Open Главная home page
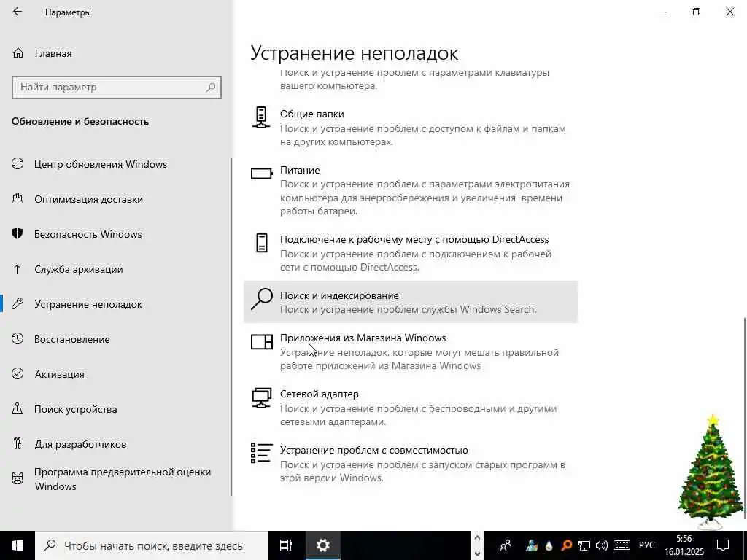The image size is (747, 560). click(x=53, y=53)
